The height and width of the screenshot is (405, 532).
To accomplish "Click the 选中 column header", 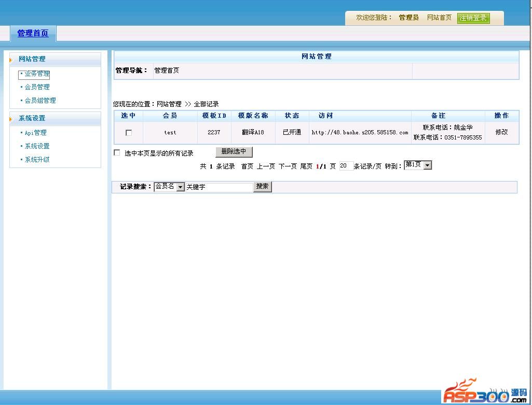I will (x=128, y=116).
